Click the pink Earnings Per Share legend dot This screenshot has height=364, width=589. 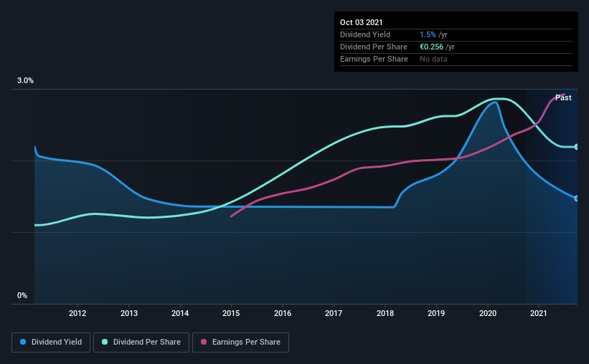click(204, 342)
